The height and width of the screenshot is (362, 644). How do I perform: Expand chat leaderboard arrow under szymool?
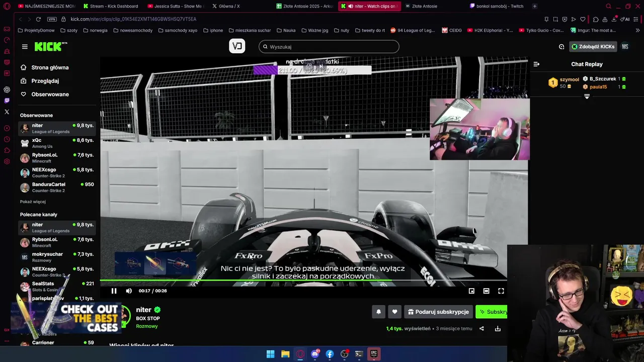(x=587, y=97)
